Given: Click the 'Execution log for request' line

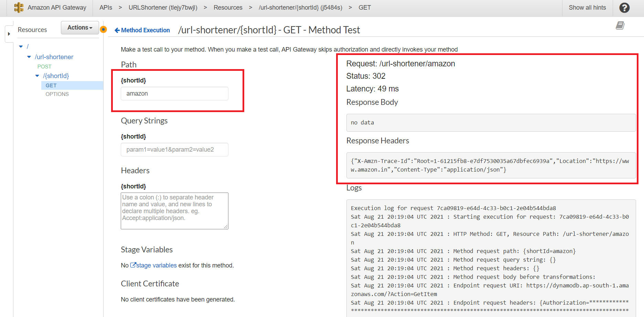Looking at the screenshot, I should click(453, 208).
